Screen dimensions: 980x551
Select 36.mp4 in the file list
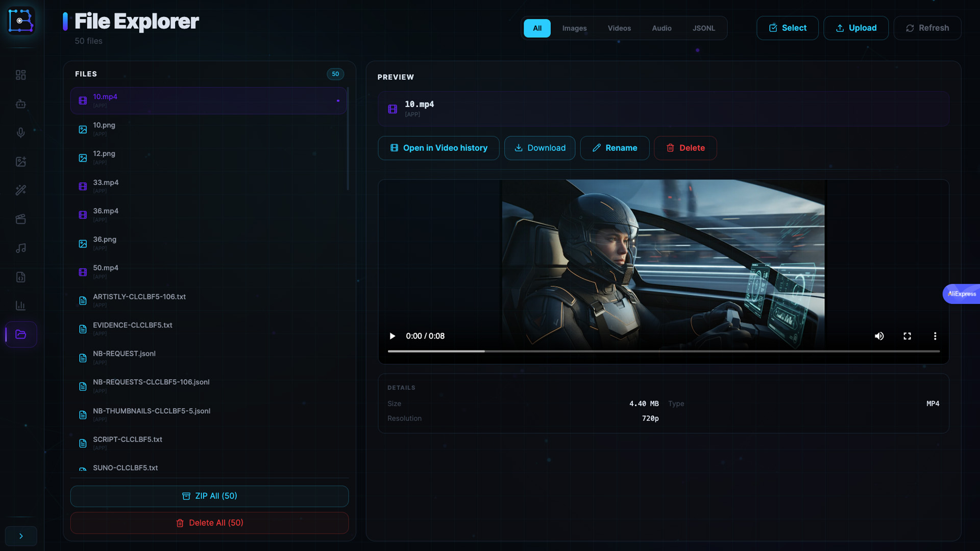click(208, 215)
